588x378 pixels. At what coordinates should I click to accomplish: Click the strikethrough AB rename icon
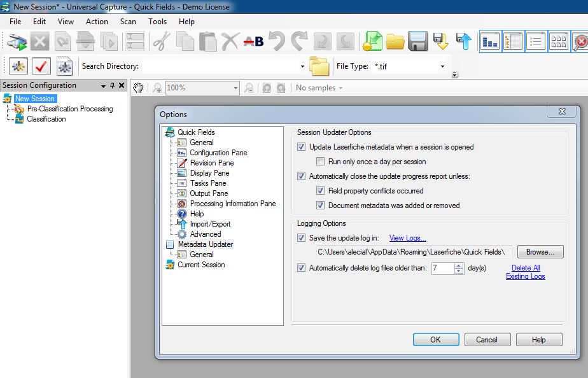253,41
